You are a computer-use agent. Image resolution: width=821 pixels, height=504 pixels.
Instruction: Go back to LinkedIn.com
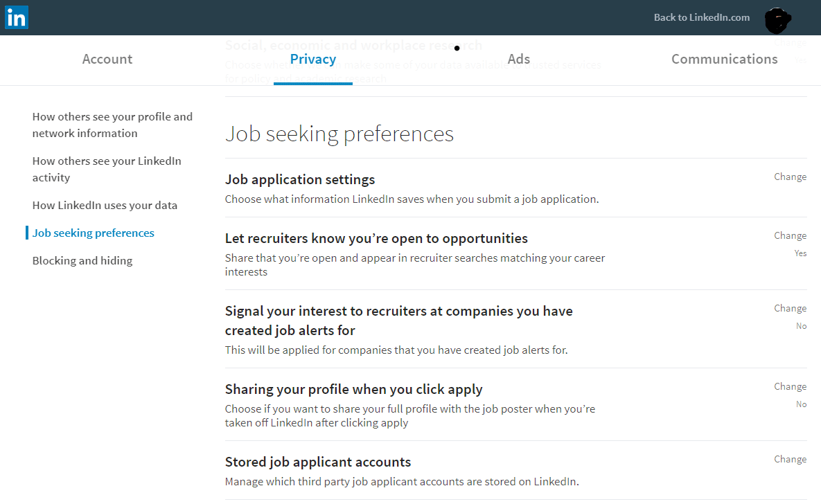(702, 17)
